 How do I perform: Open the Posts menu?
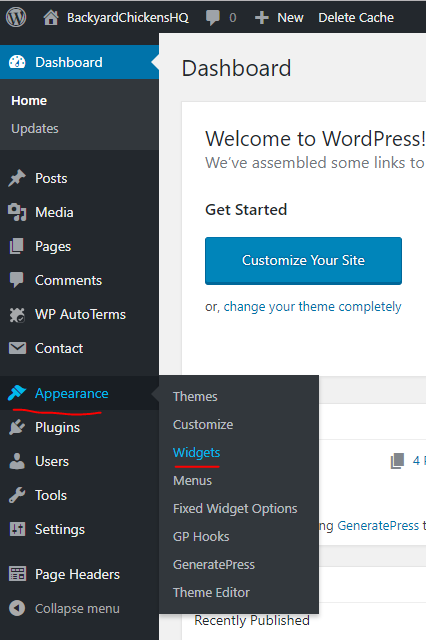pyautogui.click(x=51, y=178)
